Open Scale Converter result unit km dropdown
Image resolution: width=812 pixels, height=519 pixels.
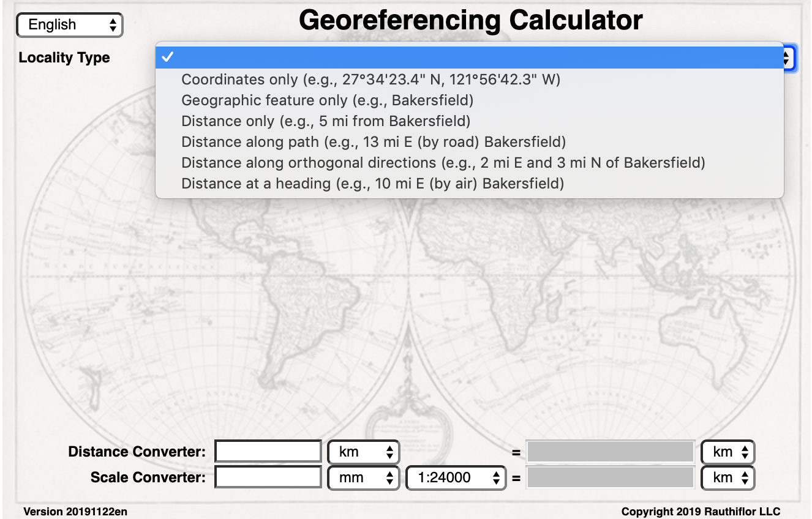727,478
